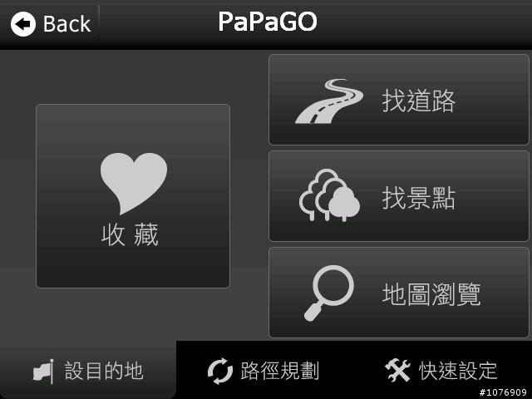Viewport: 532px width, 399px height.
Task: Select the 快速設定 tab
Action: pyautogui.click(x=441, y=371)
